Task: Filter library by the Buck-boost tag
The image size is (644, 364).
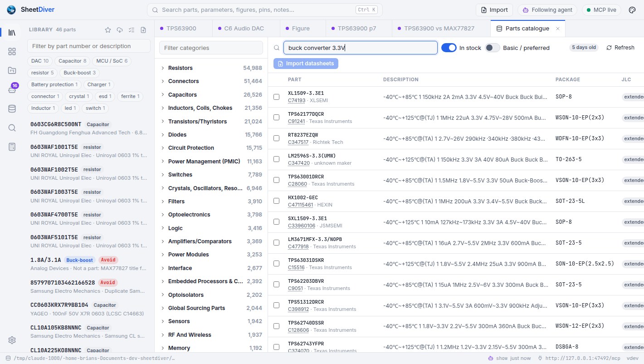Action: coord(79,73)
